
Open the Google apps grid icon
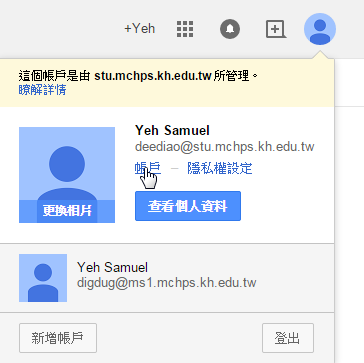point(185,29)
